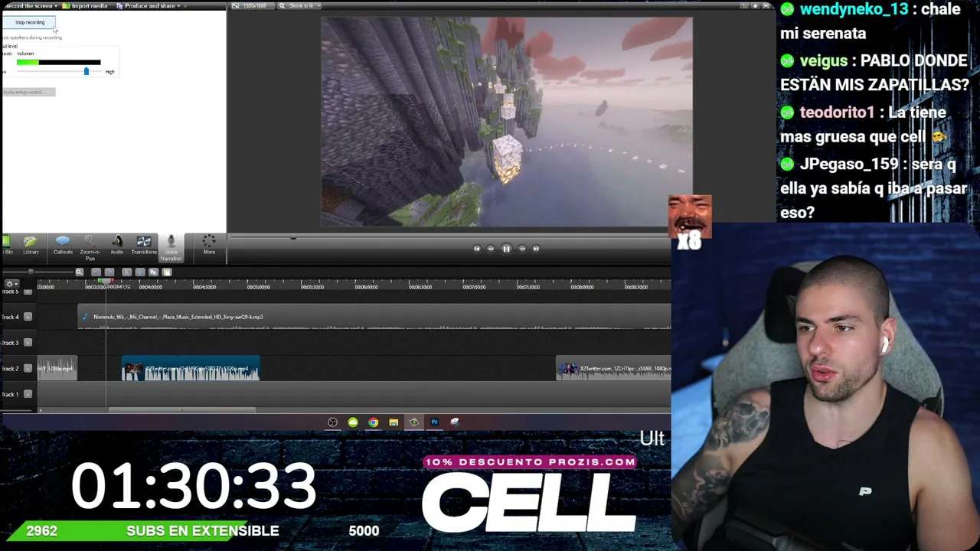Select the 1080p clip at Track 2's end
Screen dimensions: 980x551
point(613,368)
